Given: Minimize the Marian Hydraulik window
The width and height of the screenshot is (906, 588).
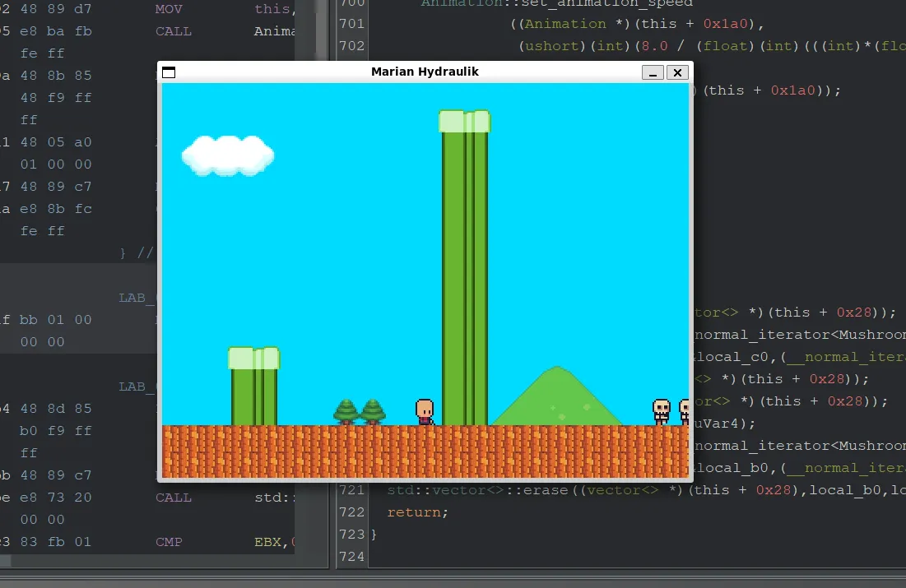Looking at the screenshot, I should pyautogui.click(x=653, y=72).
